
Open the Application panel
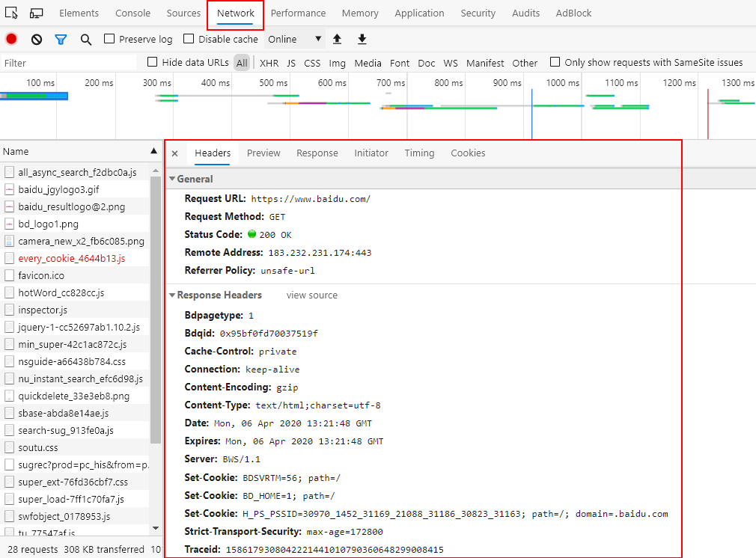pyautogui.click(x=419, y=13)
